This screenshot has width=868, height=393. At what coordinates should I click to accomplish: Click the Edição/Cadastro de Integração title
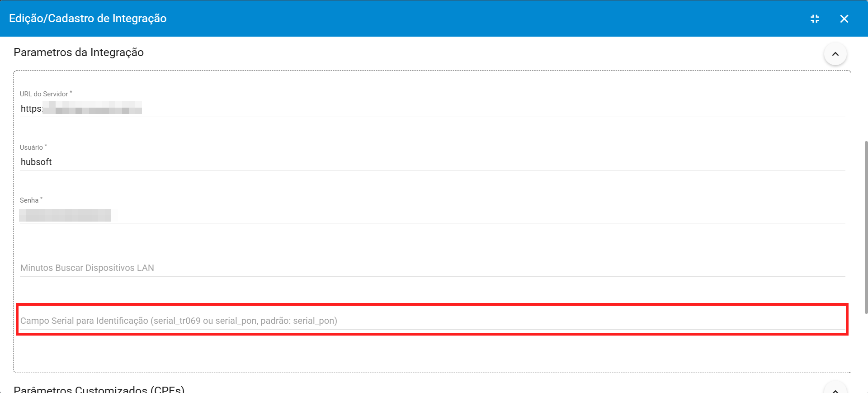[88, 19]
